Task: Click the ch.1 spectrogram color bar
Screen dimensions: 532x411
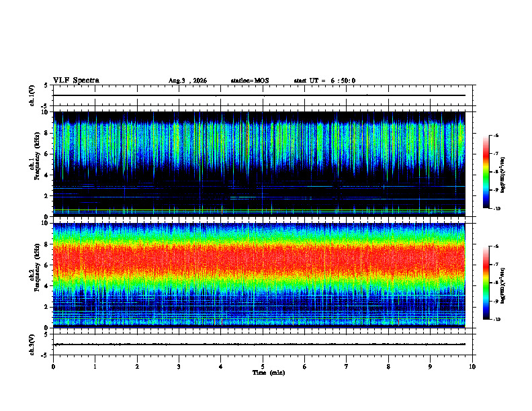Action: pos(486,172)
